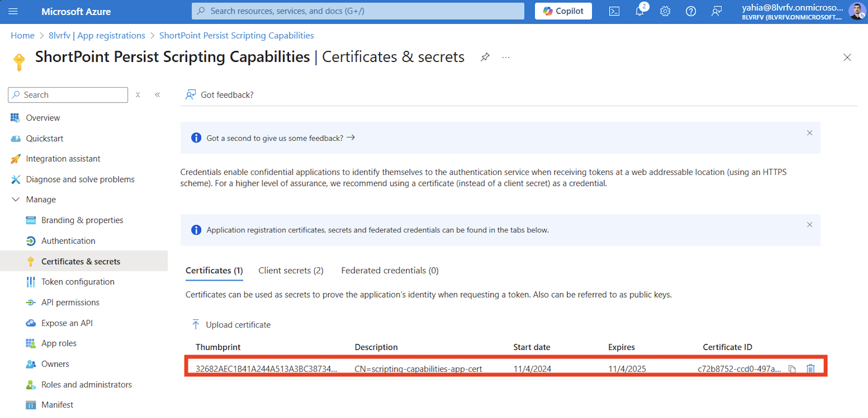Switch to Federated credentials (0) tab
Image resolution: width=868 pixels, height=418 pixels.
[390, 270]
